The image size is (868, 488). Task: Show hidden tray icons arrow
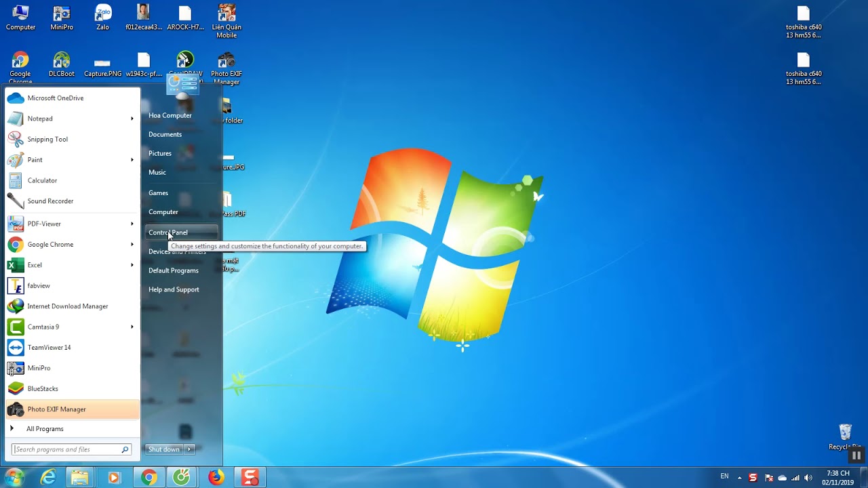coord(740,478)
